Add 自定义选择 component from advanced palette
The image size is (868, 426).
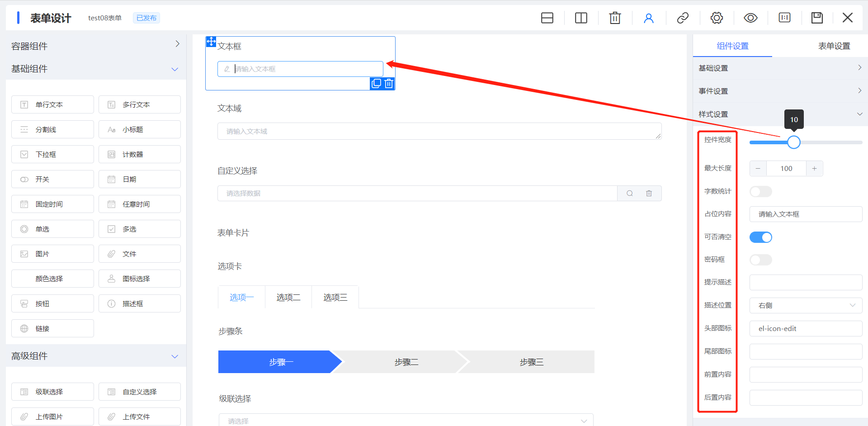(140, 392)
